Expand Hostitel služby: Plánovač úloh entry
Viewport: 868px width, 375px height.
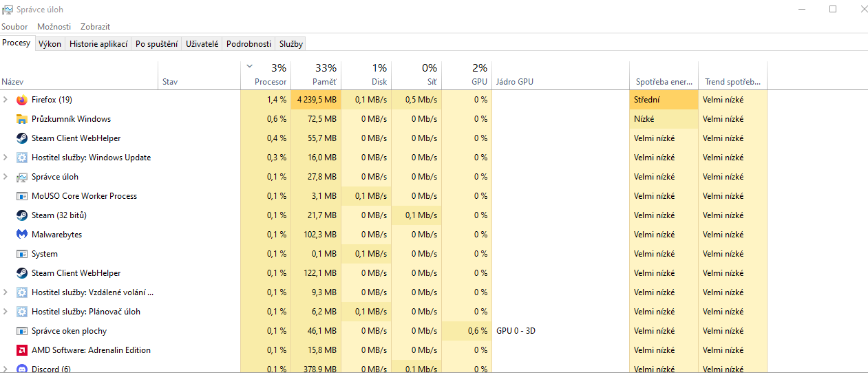6,312
